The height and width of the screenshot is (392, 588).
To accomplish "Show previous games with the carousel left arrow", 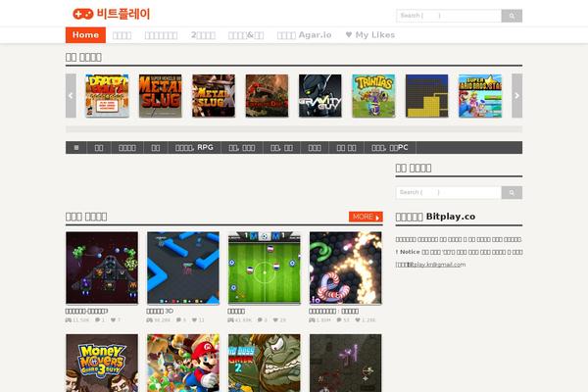I will 71,96.
